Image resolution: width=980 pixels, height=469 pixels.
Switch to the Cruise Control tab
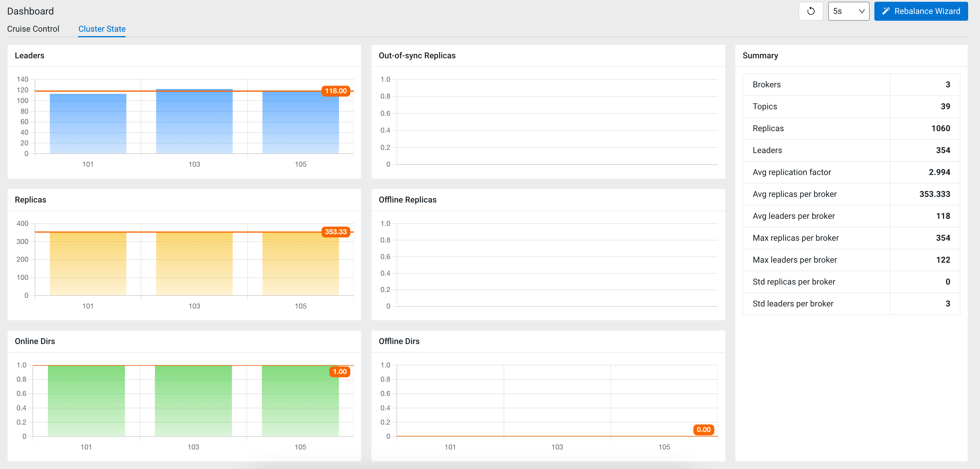33,29
